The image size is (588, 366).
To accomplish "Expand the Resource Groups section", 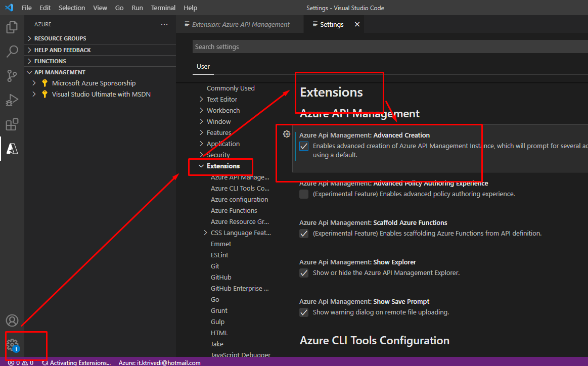I will (x=60, y=38).
